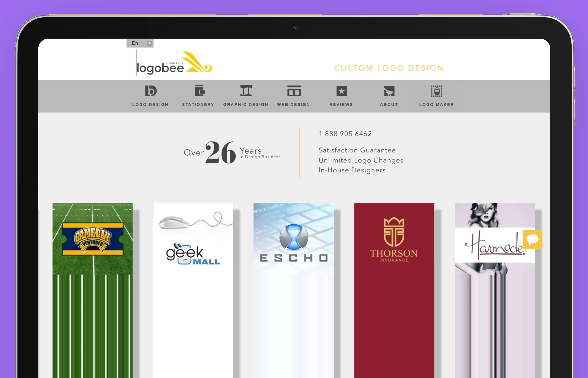Click the Web Design icon
The height and width of the screenshot is (378, 588).
tap(294, 91)
